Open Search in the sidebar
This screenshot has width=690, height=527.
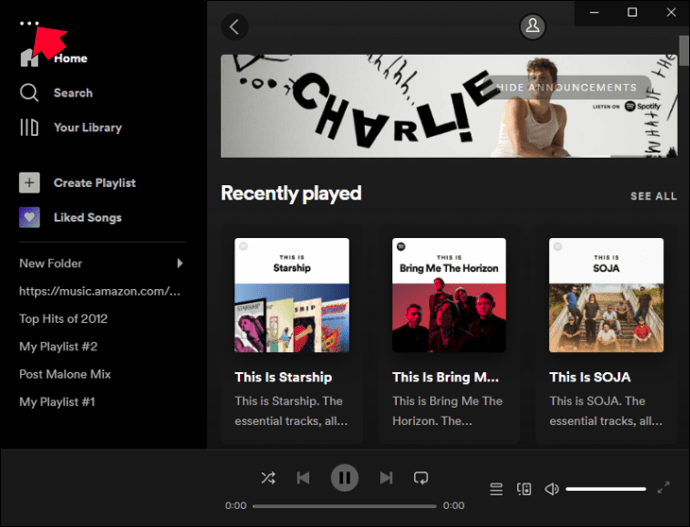[73, 93]
